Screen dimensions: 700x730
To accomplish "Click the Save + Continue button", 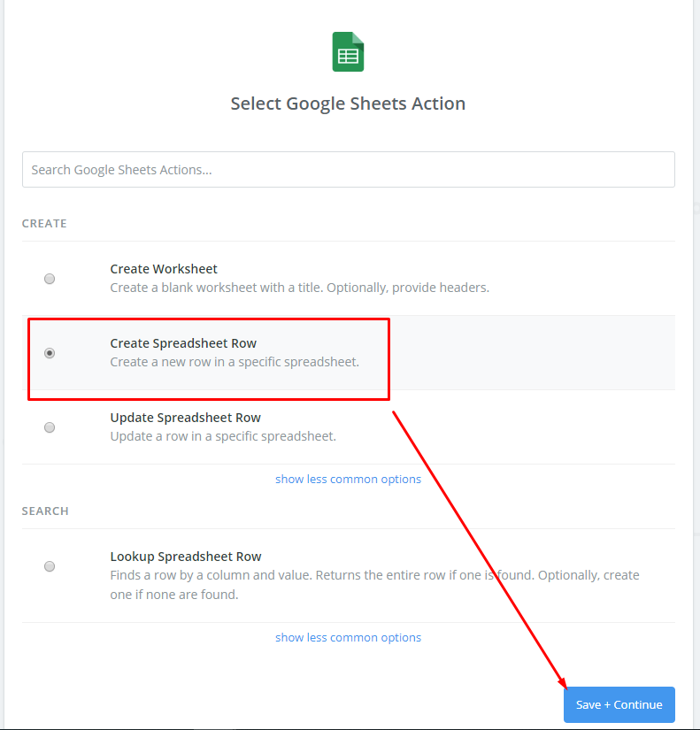I will pyautogui.click(x=619, y=704).
